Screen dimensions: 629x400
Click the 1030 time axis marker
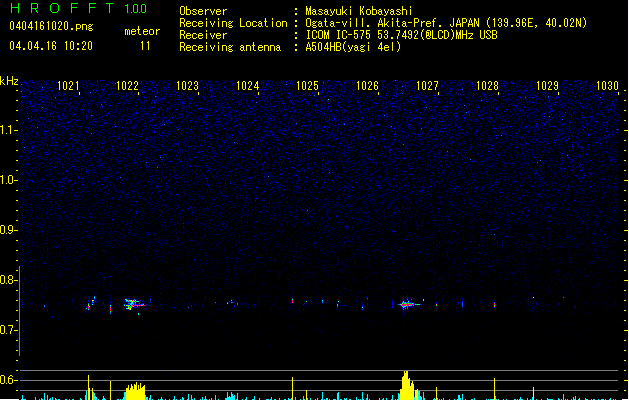coord(607,86)
